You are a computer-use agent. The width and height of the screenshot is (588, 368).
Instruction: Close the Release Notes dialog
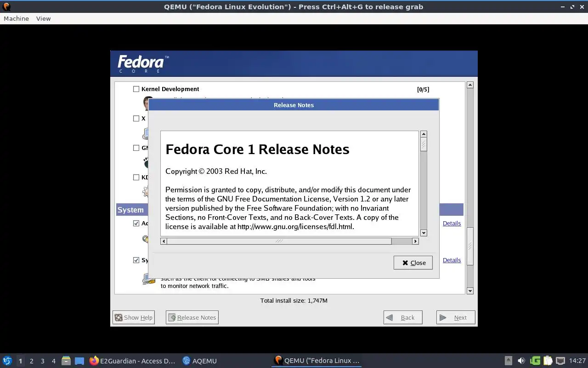coord(413,263)
